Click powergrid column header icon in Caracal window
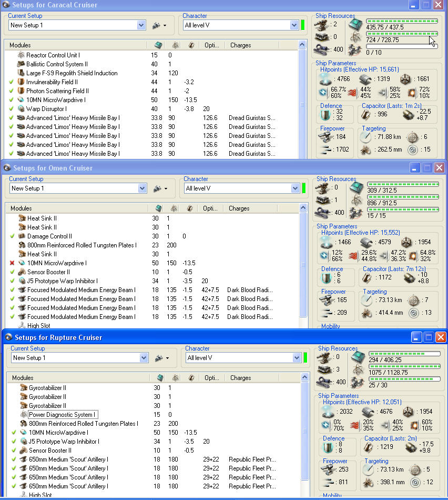 point(175,45)
